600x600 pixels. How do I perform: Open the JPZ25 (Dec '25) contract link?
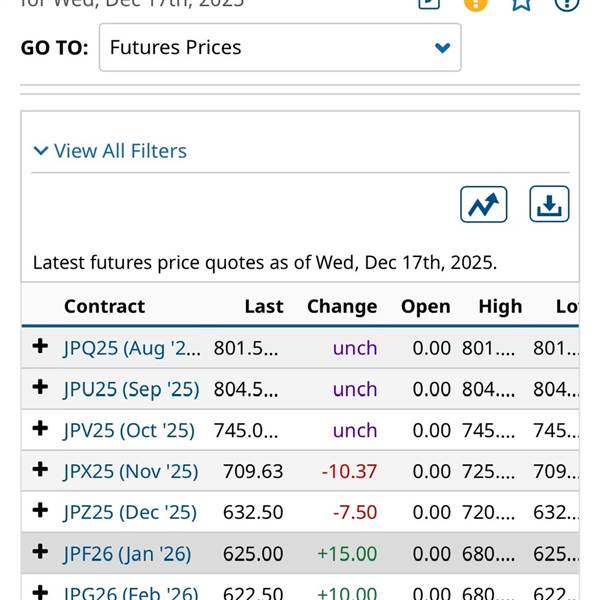130,511
